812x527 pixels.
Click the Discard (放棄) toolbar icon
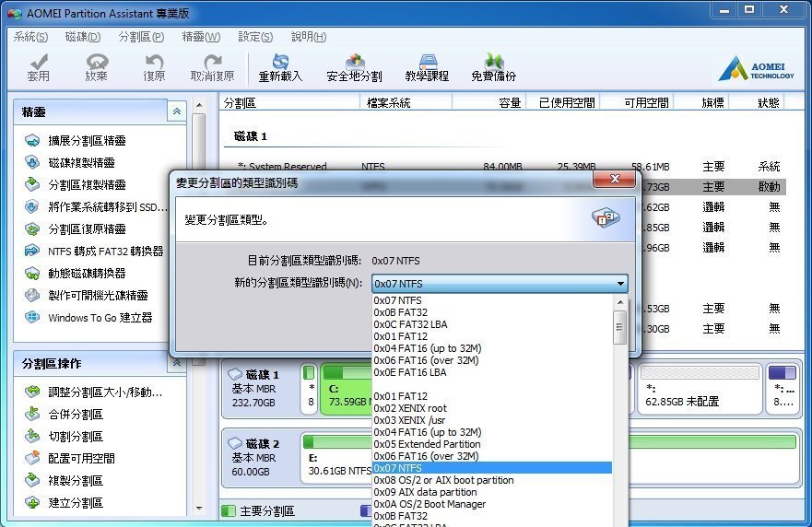(97, 68)
